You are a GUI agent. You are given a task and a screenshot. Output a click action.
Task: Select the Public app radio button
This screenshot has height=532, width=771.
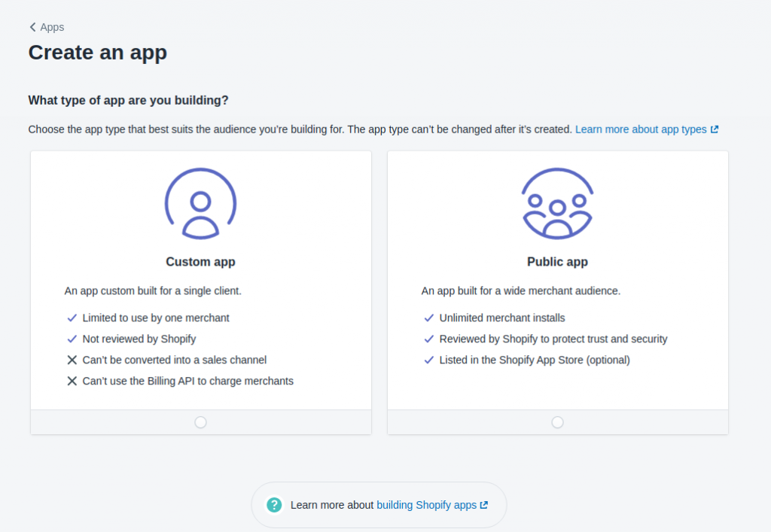pyautogui.click(x=557, y=422)
